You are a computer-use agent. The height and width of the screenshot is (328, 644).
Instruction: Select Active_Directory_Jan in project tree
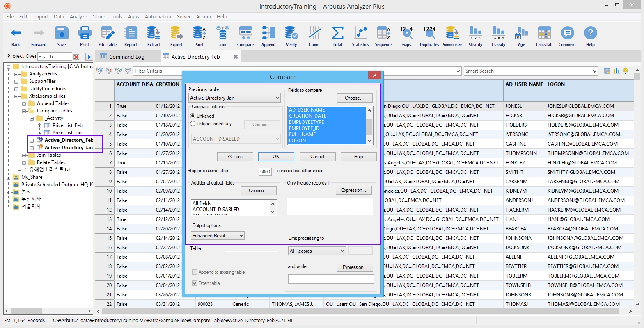pyautogui.click(x=69, y=148)
